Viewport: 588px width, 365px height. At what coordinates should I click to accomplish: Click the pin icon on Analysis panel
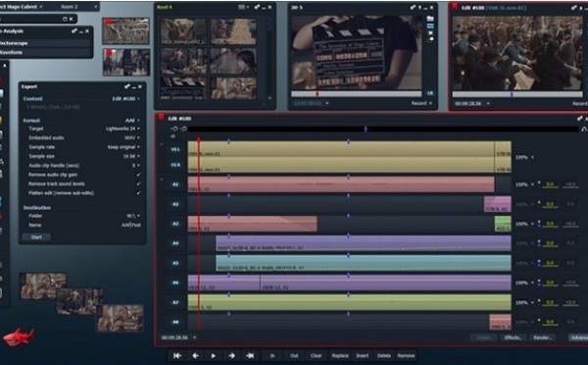(74, 31)
